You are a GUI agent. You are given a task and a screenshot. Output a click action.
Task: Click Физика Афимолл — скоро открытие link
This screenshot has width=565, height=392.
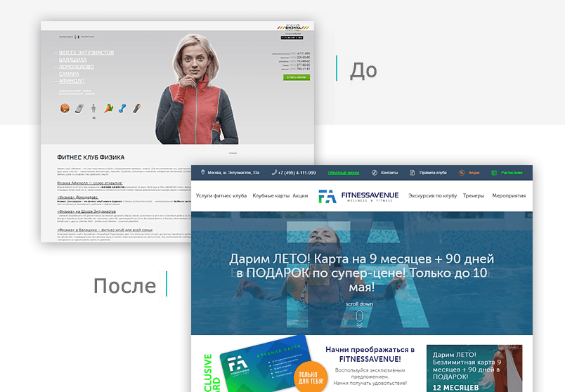coord(90,183)
